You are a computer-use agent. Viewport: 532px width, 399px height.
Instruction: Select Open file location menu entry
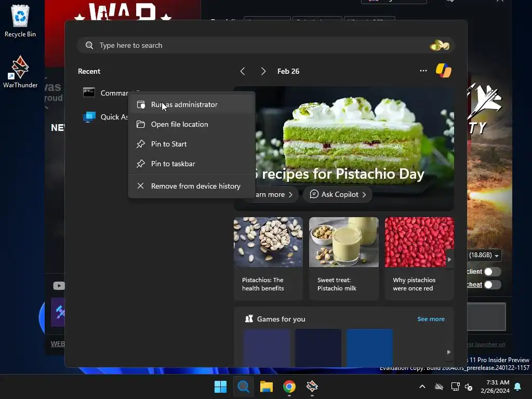[x=191, y=124]
